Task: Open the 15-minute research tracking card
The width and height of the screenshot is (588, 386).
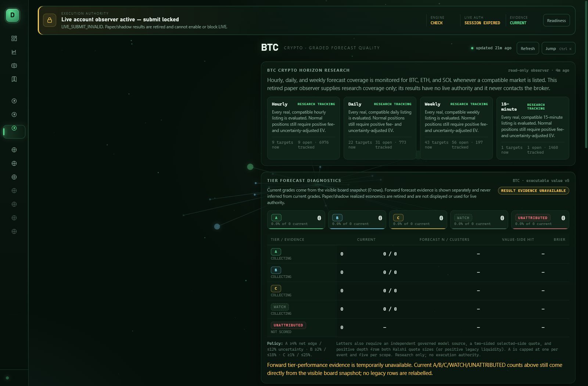Action: pyautogui.click(x=533, y=128)
